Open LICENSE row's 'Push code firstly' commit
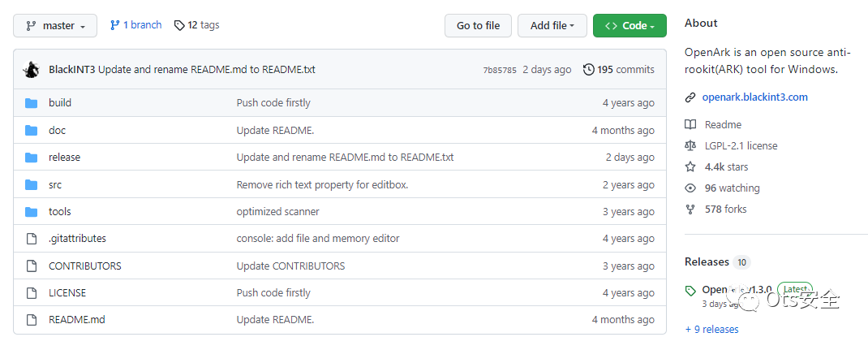868x337 pixels. coord(273,292)
